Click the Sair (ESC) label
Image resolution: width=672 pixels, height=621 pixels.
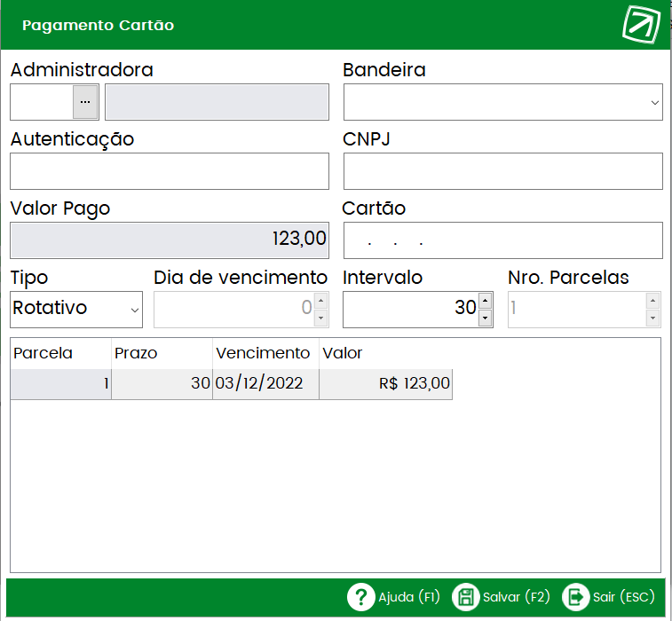point(623,597)
